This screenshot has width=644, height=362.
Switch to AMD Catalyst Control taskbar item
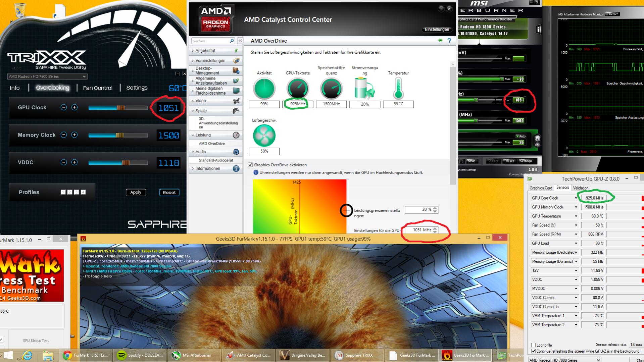tap(249, 355)
